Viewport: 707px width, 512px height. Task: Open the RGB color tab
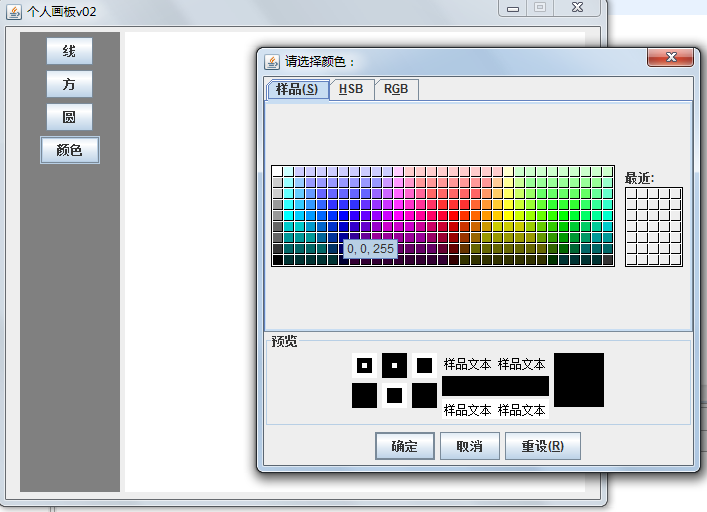click(396, 89)
